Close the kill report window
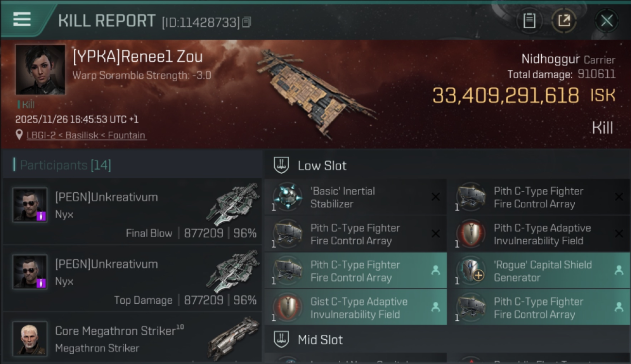The width and height of the screenshot is (631, 364). coord(606,21)
